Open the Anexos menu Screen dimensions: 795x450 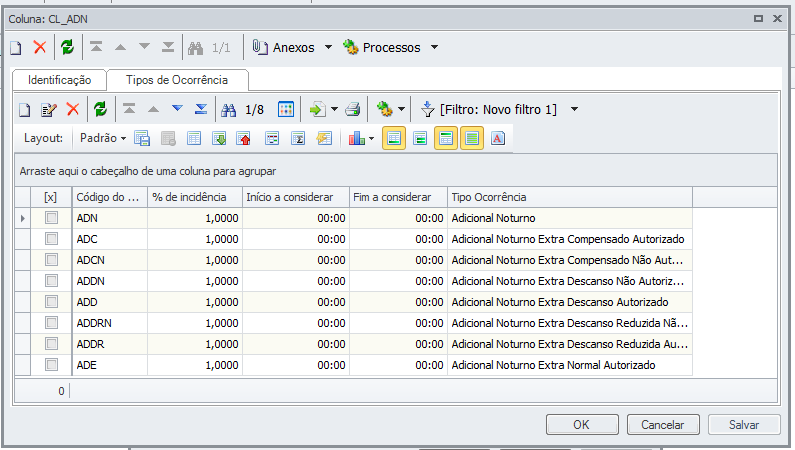click(x=328, y=47)
